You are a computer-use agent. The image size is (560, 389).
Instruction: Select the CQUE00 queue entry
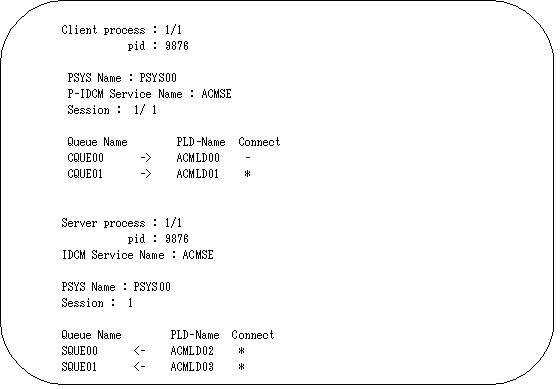[85, 158]
